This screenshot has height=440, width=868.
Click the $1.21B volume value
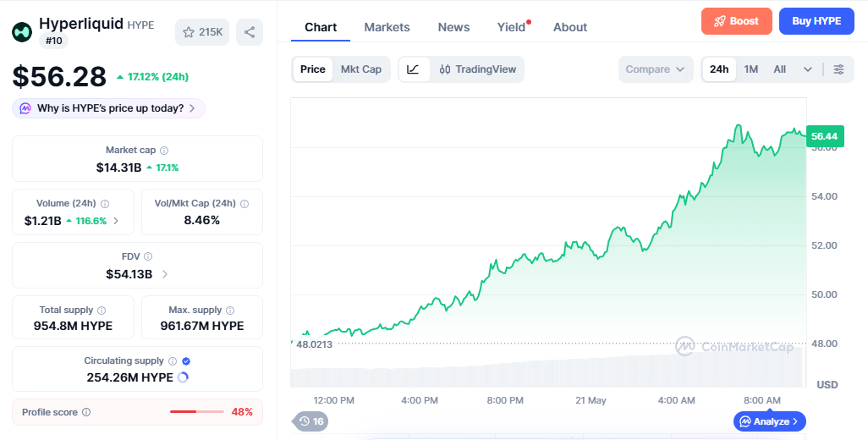42,221
